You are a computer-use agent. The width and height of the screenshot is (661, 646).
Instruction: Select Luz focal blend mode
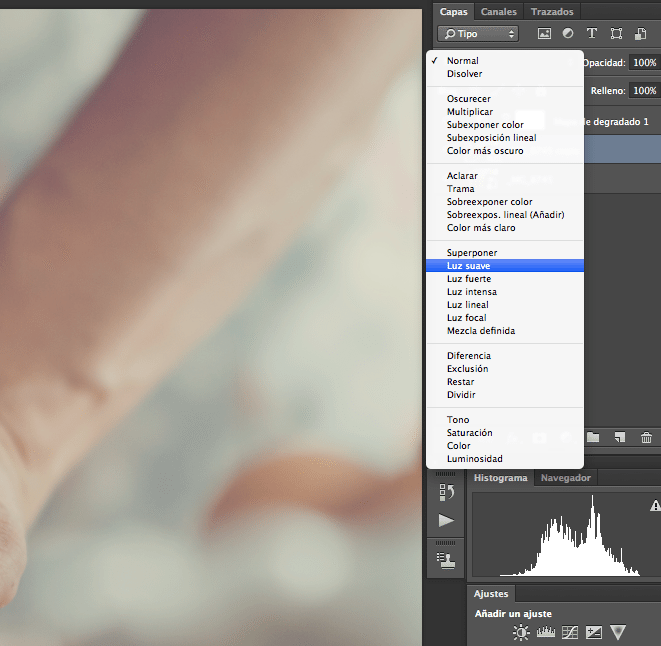point(505,318)
